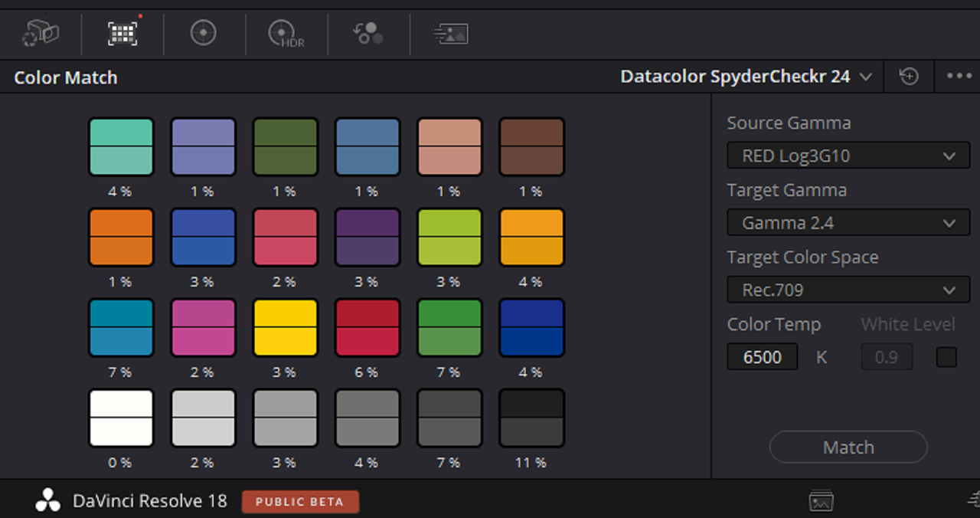
Task: Change the Datacolor SpyderCheckr 24 chart selector
Action: [746, 77]
